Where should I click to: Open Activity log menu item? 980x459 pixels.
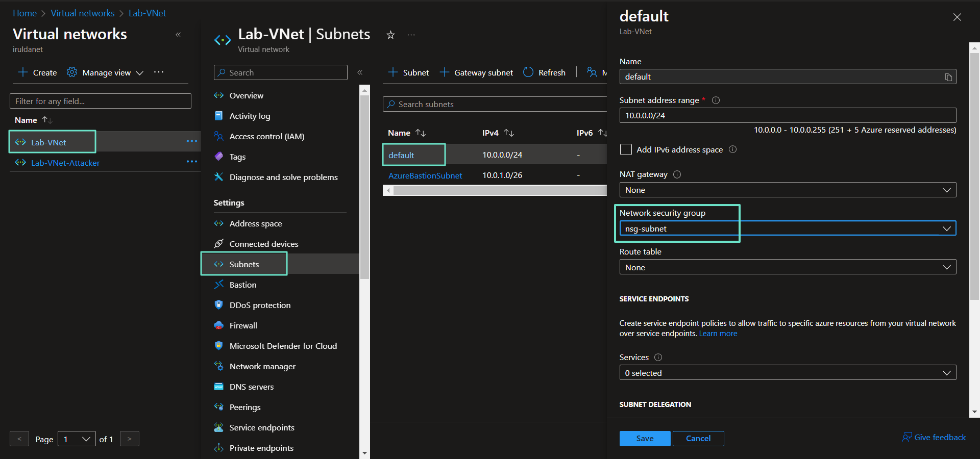[x=250, y=116]
